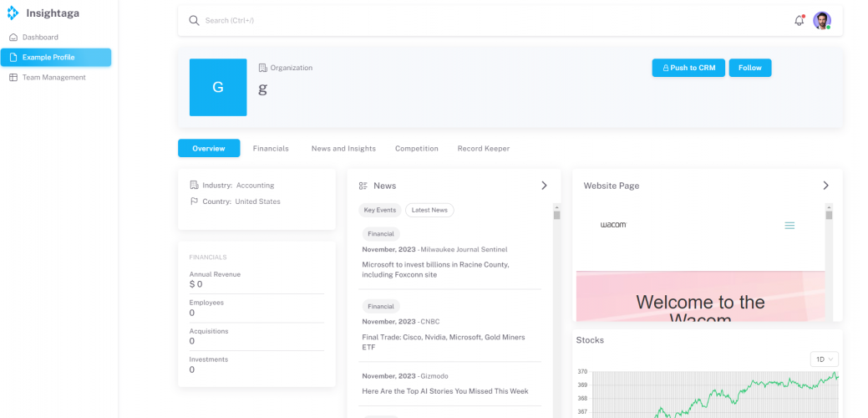Click the blue G organization tile
Screen dimensions: 868x418
pyautogui.click(x=218, y=88)
